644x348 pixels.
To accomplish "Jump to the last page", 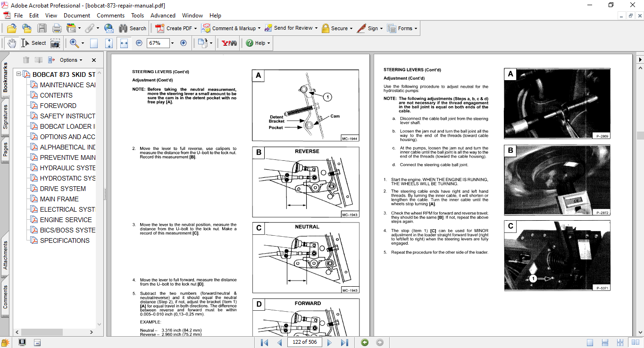I will tap(344, 342).
